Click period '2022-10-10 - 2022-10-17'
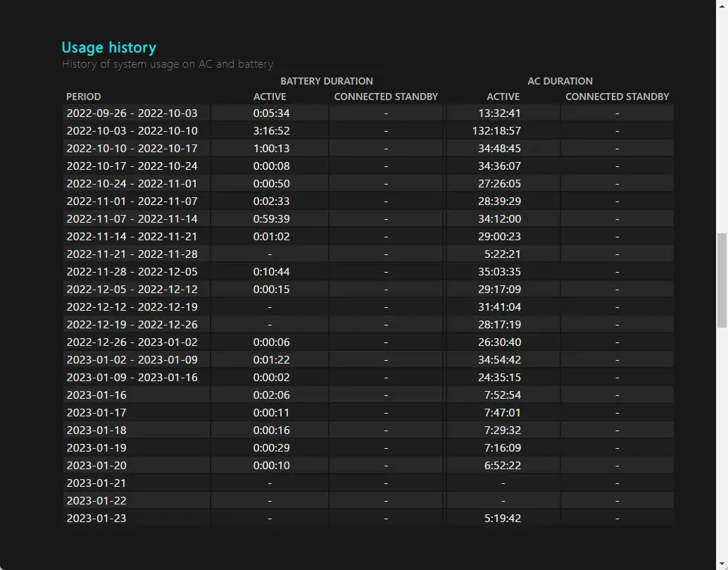 (x=132, y=149)
